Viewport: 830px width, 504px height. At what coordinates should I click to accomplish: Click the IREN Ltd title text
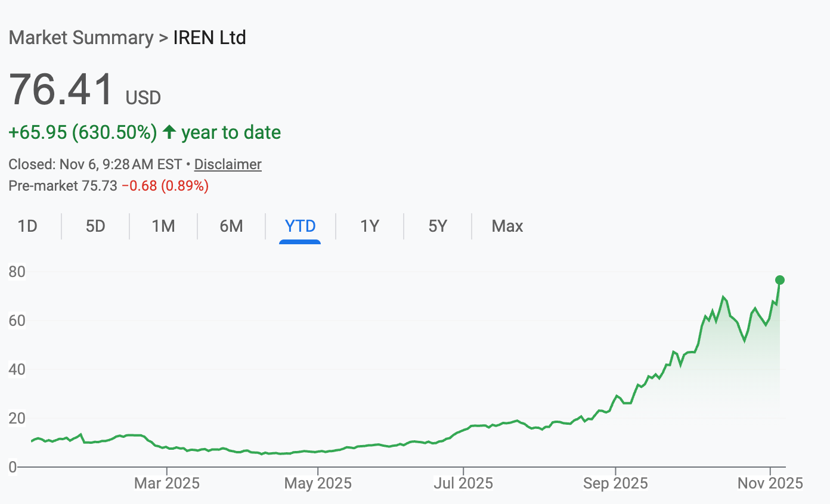[x=209, y=38]
